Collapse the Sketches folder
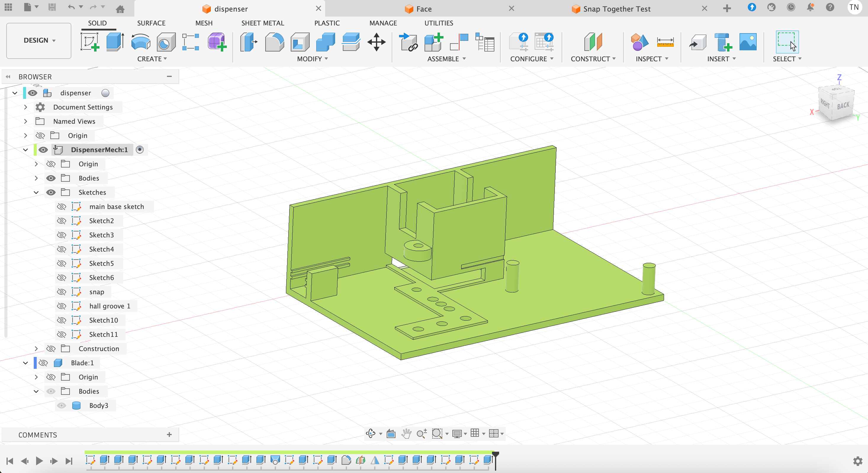Image resolution: width=868 pixels, height=473 pixels. point(36,192)
